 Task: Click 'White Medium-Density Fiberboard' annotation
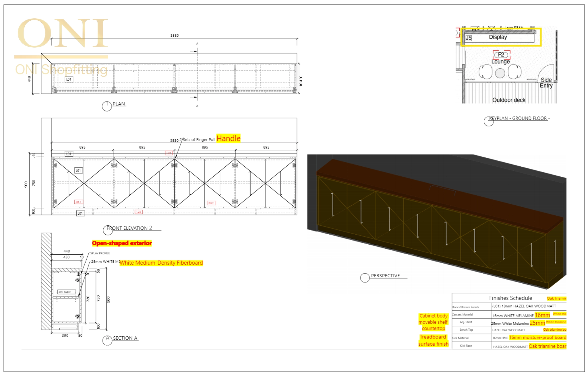pyautogui.click(x=161, y=263)
